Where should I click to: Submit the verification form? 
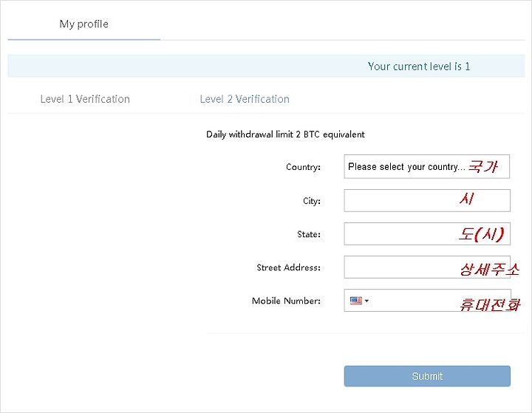(427, 376)
